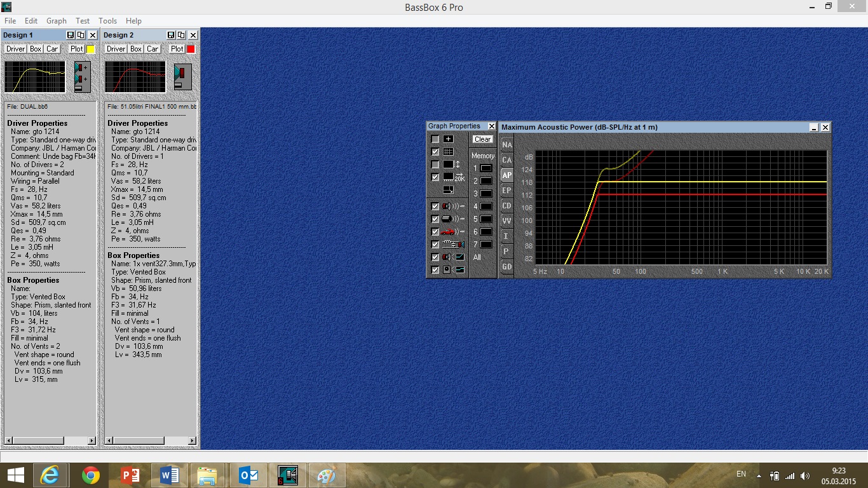Select memory slot 4 in Graph Properties

[x=485, y=207]
